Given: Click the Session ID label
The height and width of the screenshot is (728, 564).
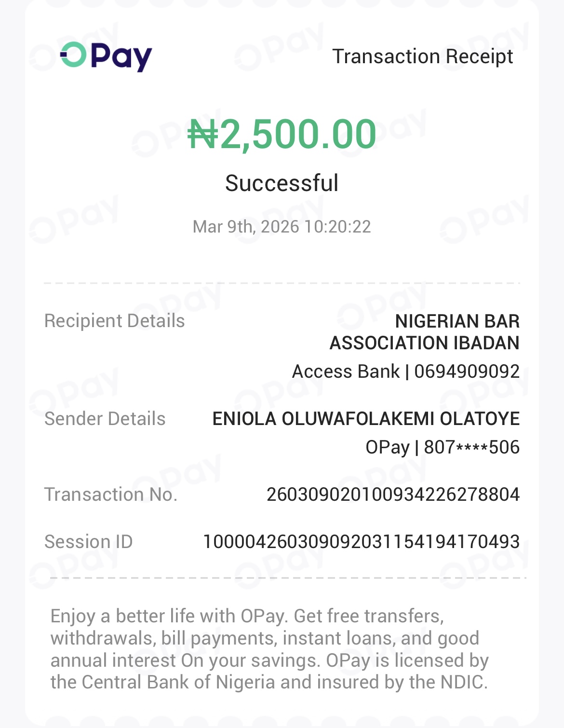Looking at the screenshot, I should tap(89, 542).
